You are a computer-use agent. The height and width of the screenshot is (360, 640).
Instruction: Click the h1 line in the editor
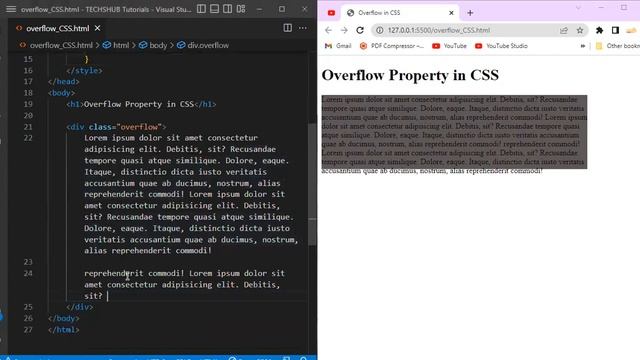coord(141,104)
